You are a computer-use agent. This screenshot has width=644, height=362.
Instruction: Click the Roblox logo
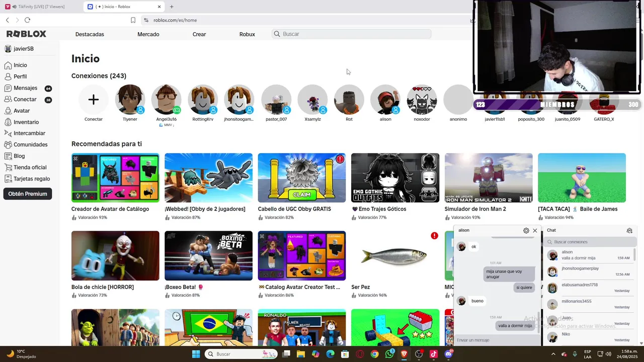point(26,34)
